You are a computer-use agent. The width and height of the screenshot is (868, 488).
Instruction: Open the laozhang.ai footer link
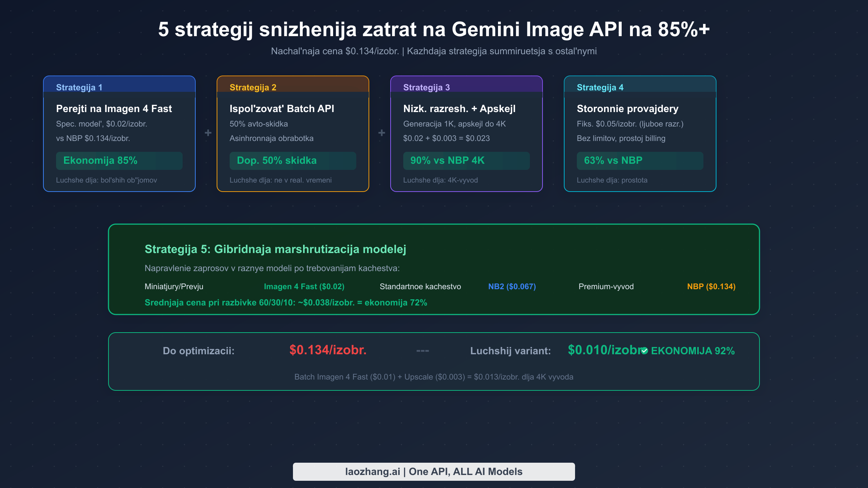pyautogui.click(x=434, y=471)
